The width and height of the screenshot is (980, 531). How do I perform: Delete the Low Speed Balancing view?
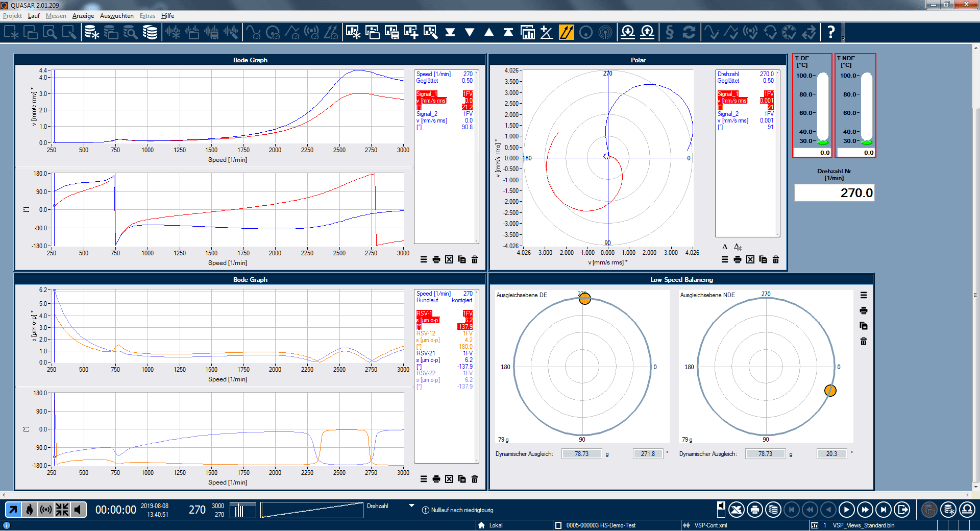pos(864,341)
